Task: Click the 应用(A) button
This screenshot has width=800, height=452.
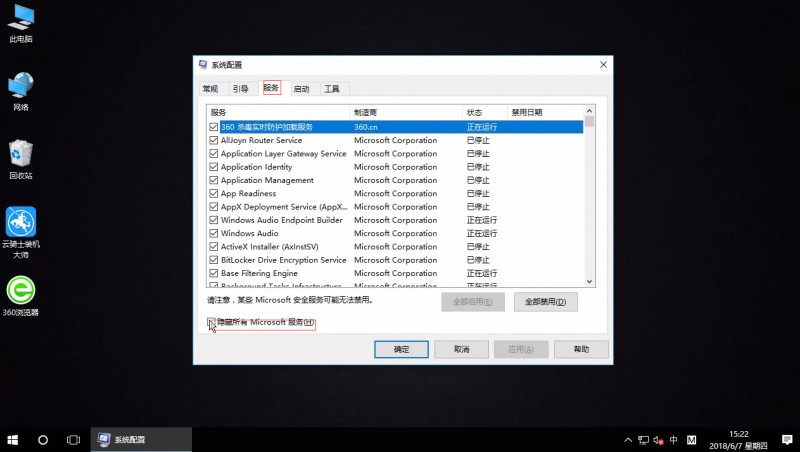Action: 521,349
